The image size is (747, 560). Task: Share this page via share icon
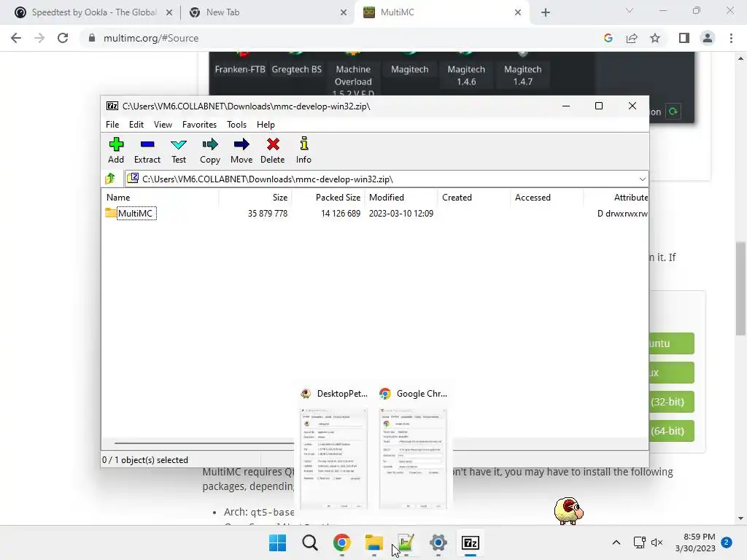click(632, 38)
